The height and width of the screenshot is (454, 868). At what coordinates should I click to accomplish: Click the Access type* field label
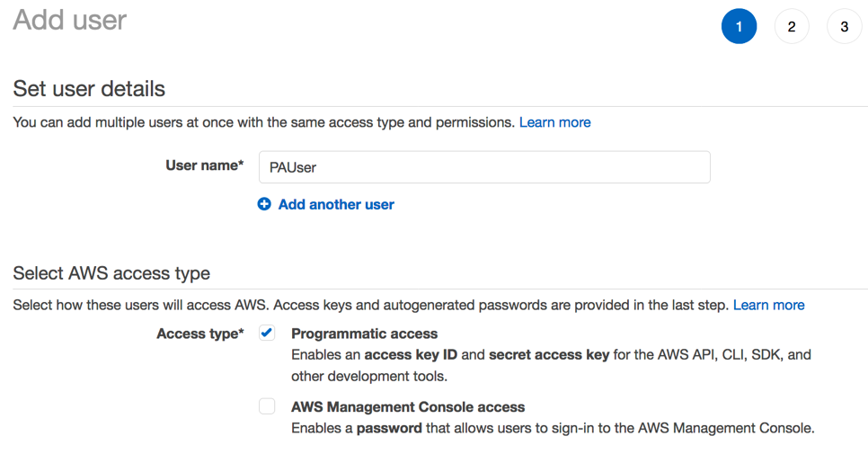(199, 334)
